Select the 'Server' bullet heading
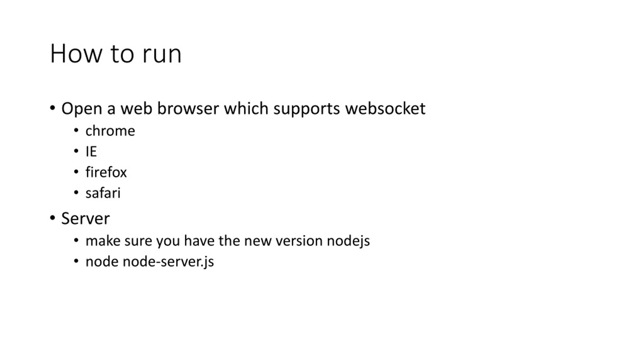This screenshot has height=362, width=644. point(85,218)
